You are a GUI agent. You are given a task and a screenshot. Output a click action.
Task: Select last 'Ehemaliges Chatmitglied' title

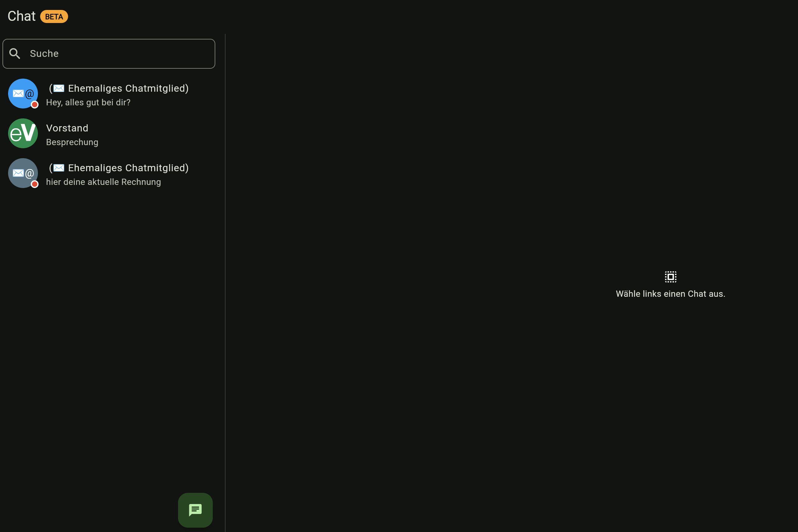128,168
